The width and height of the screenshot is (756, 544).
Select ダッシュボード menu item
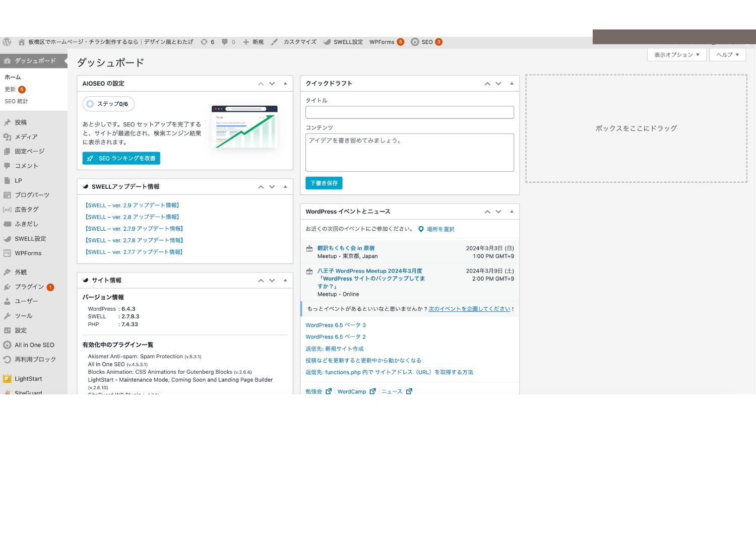[x=34, y=61]
